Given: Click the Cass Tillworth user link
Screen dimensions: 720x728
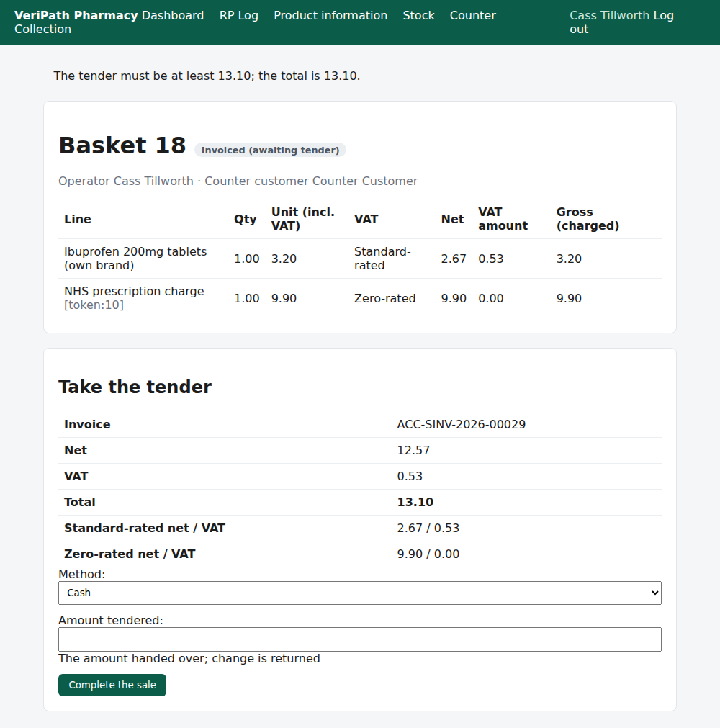Looking at the screenshot, I should tap(610, 15).
